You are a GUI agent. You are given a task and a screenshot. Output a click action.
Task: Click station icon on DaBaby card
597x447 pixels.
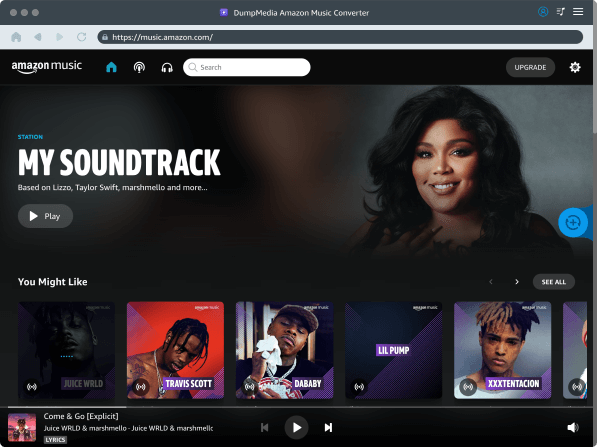click(250, 387)
